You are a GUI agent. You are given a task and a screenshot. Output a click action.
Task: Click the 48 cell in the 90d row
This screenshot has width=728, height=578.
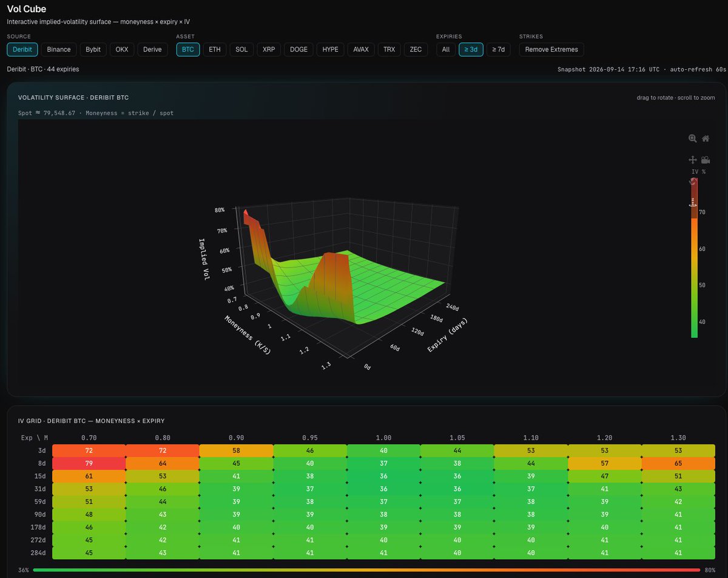[x=89, y=514]
